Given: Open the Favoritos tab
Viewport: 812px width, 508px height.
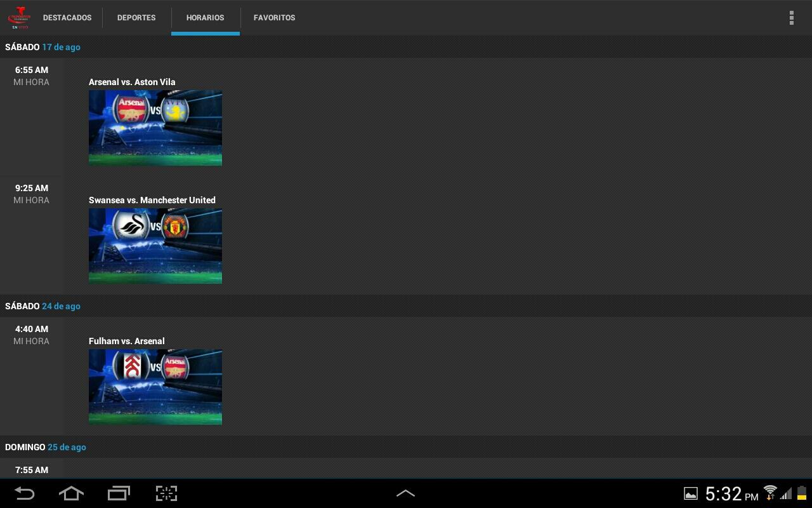Looking at the screenshot, I should (275, 18).
